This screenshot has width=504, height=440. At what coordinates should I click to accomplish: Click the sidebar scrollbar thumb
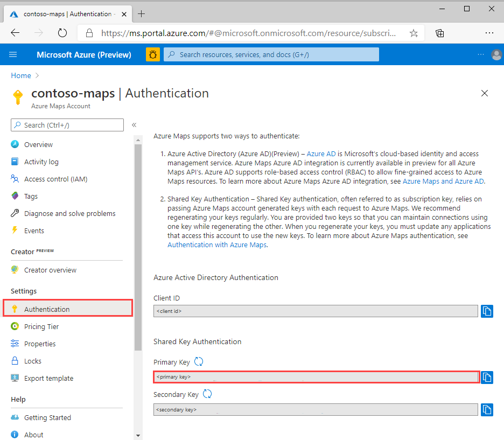click(x=138, y=248)
